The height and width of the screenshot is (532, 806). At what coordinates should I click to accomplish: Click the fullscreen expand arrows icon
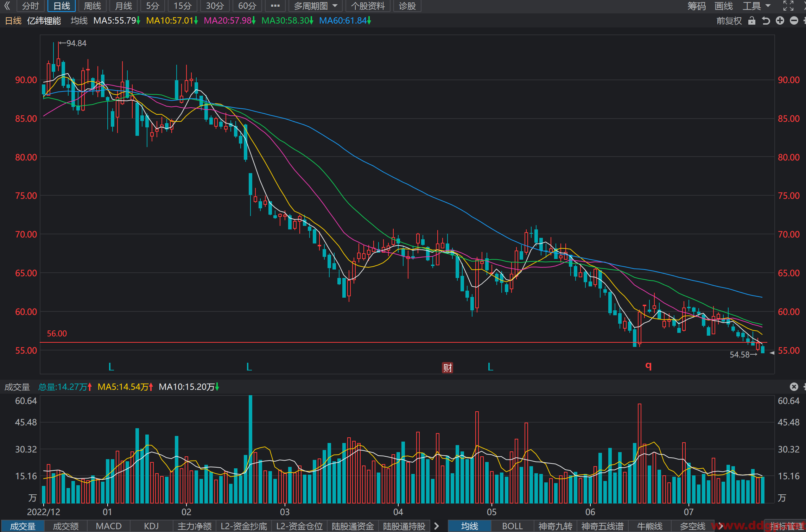point(788,6)
